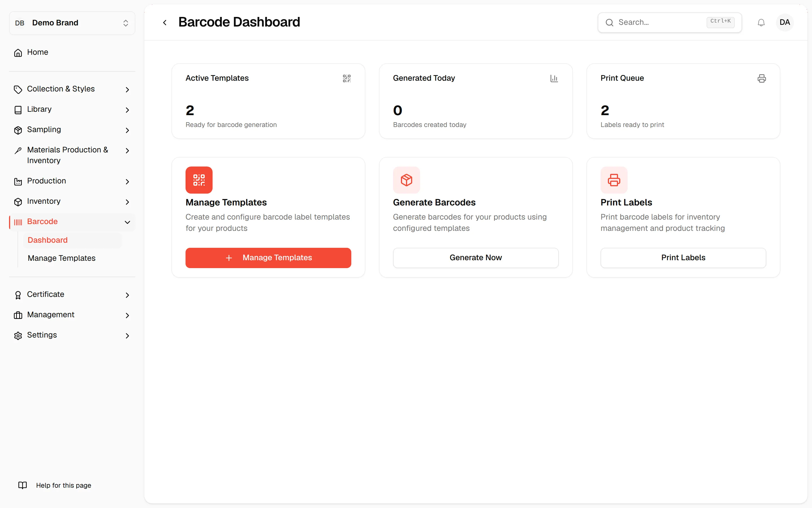Open the Library menu label
The width and height of the screenshot is (812, 508).
39,109
